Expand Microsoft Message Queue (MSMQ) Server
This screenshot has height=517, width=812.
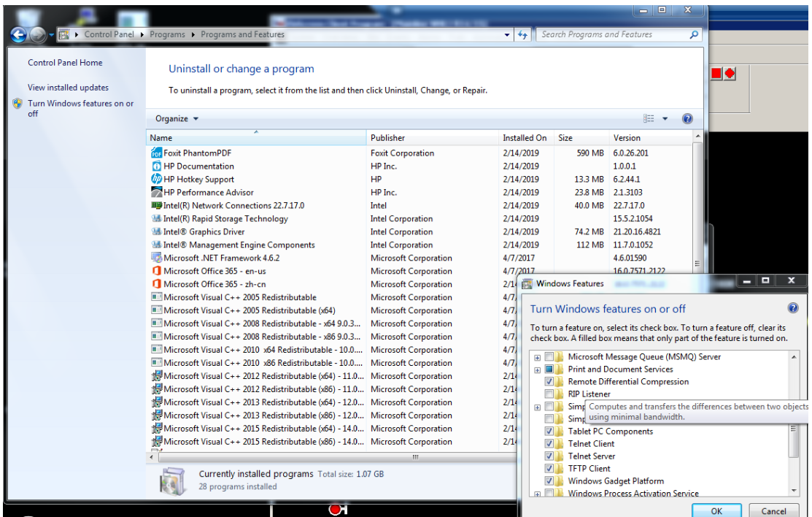pos(537,356)
